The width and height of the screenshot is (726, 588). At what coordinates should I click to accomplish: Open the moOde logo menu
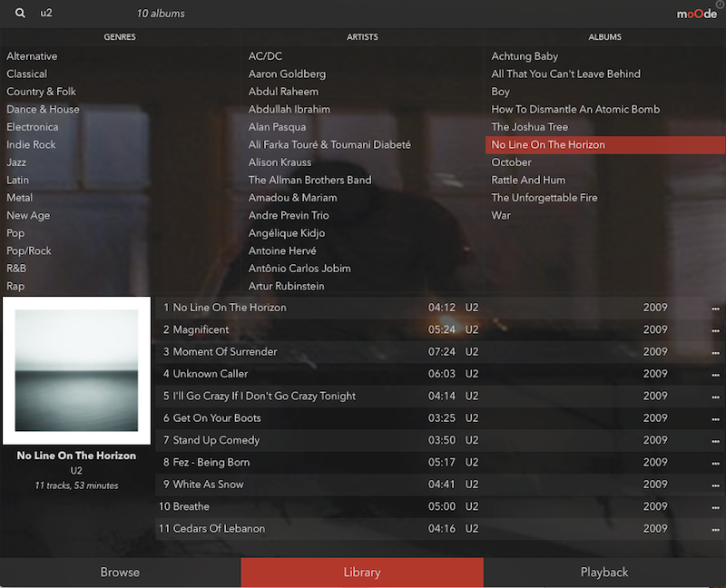(x=696, y=14)
